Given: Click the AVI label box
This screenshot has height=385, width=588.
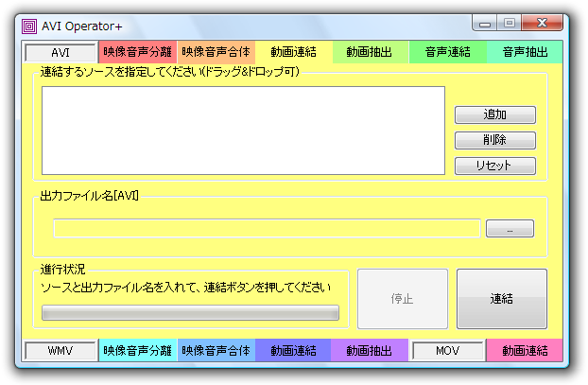Looking at the screenshot, I should tap(61, 53).
